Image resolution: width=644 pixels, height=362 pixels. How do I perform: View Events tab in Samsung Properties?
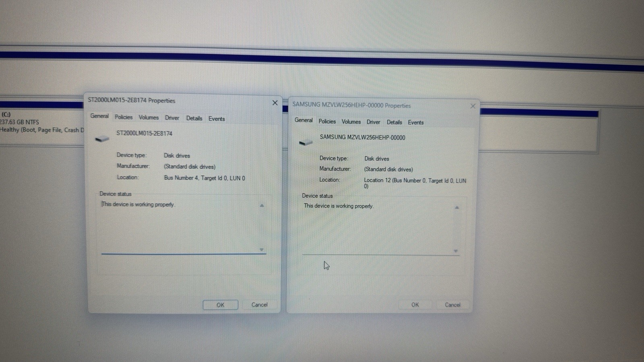[416, 123]
